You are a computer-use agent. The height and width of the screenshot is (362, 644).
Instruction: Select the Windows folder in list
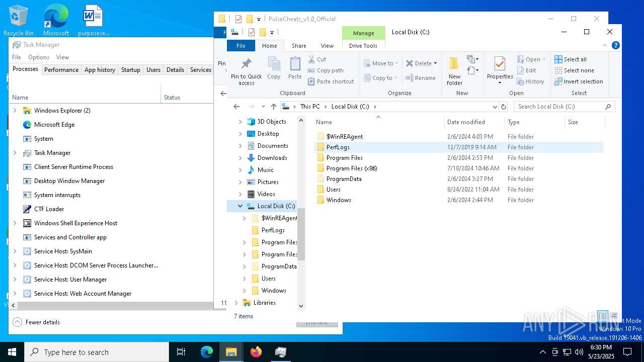point(459,200)
